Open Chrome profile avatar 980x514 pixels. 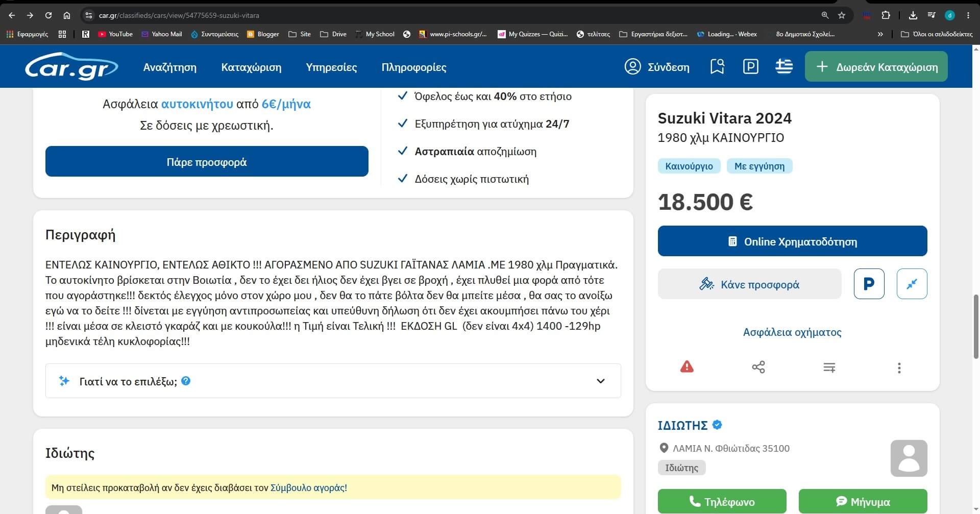pyautogui.click(x=949, y=15)
